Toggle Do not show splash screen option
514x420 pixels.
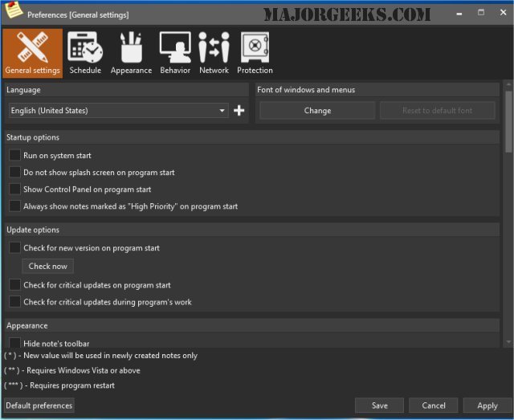(x=14, y=172)
